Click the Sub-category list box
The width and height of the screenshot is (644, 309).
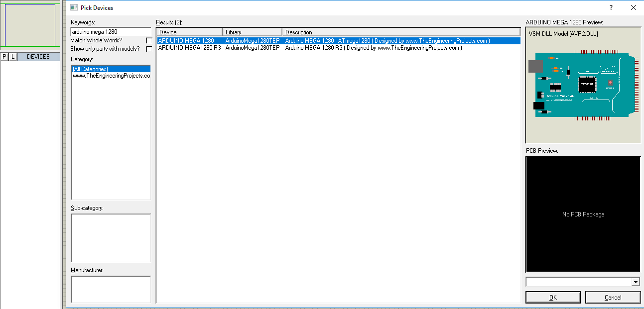point(111,238)
